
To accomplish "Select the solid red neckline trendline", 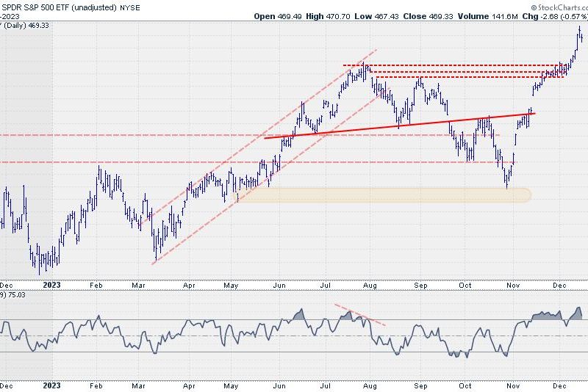I will [400, 126].
